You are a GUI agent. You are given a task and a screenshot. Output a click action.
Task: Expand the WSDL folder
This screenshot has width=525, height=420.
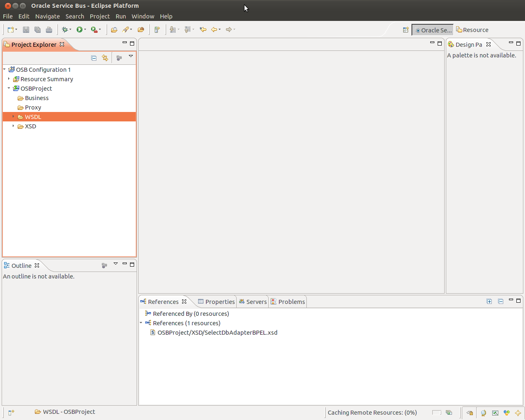[x=13, y=116]
